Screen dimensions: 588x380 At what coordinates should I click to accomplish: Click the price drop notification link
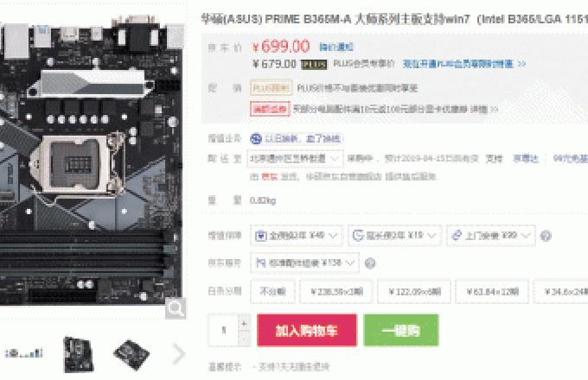click(336, 47)
